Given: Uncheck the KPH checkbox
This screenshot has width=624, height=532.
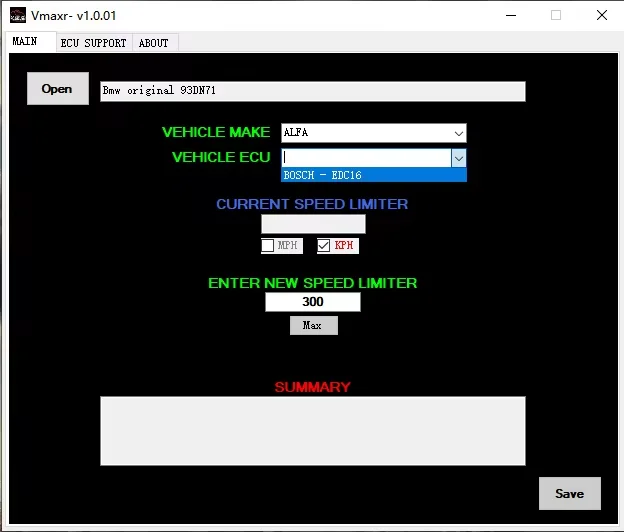Looking at the screenshot, I should pos(324,246).
